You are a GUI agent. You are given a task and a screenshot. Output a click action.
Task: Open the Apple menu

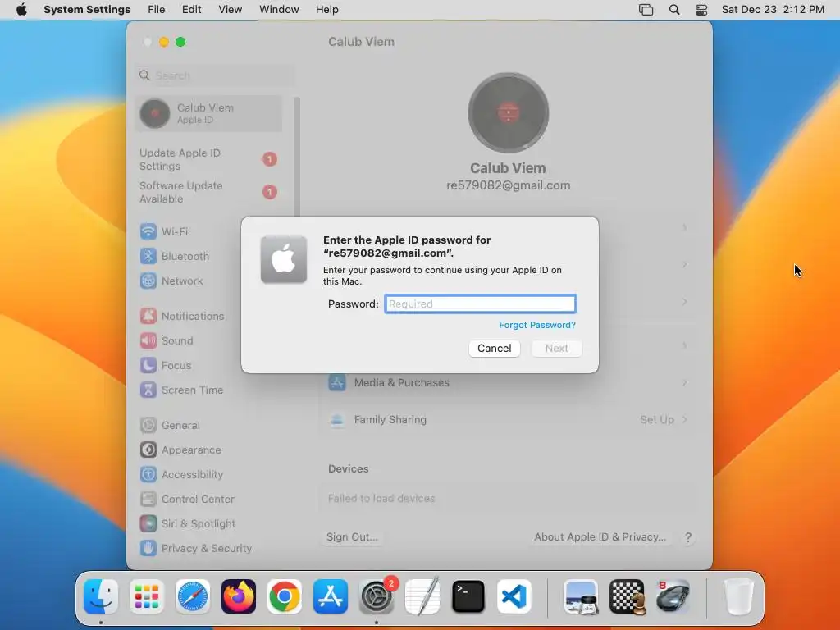(x=21, y=10)
